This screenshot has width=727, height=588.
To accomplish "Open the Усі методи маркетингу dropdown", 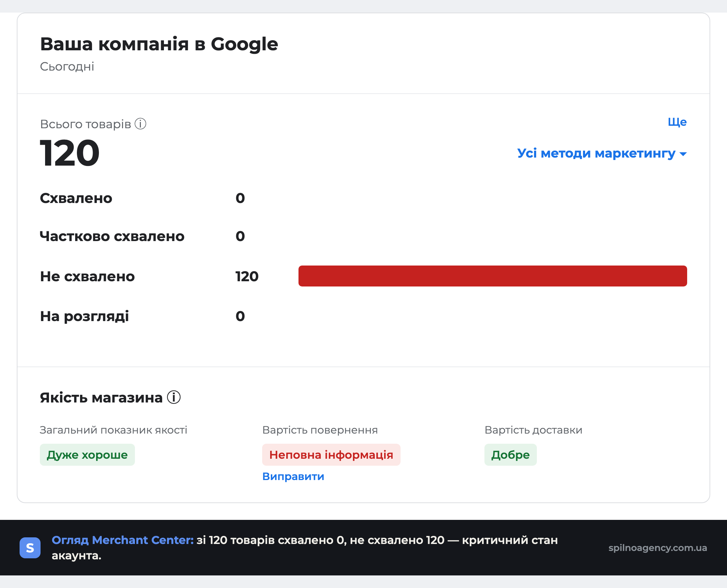I will coord(602,153).
